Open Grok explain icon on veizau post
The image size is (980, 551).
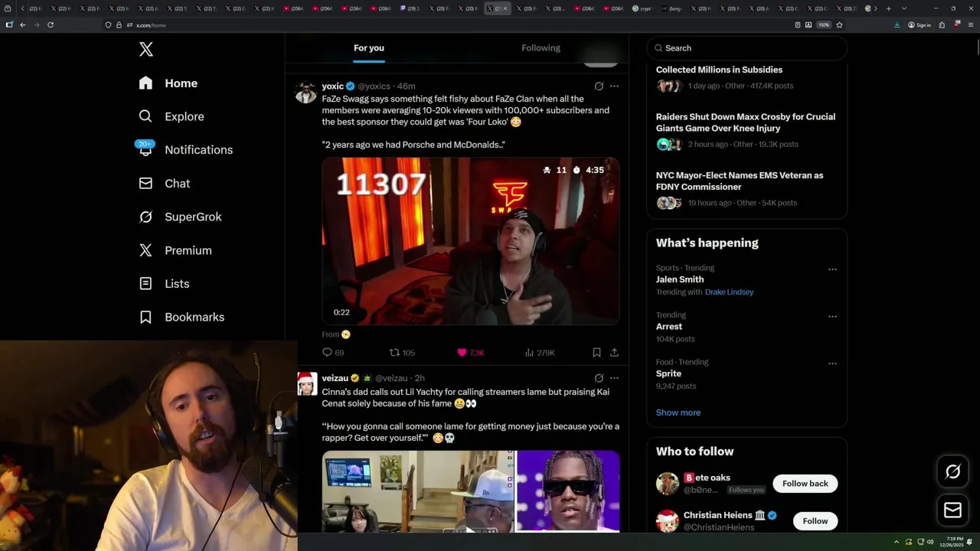pyautogui.click(x=599, y=378)
